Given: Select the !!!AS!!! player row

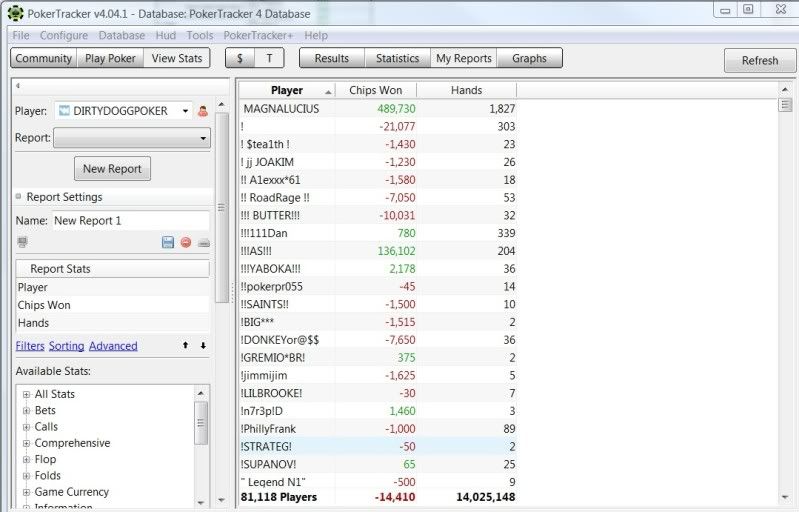Looking at the screenshot, I should [x=378, y=251].
